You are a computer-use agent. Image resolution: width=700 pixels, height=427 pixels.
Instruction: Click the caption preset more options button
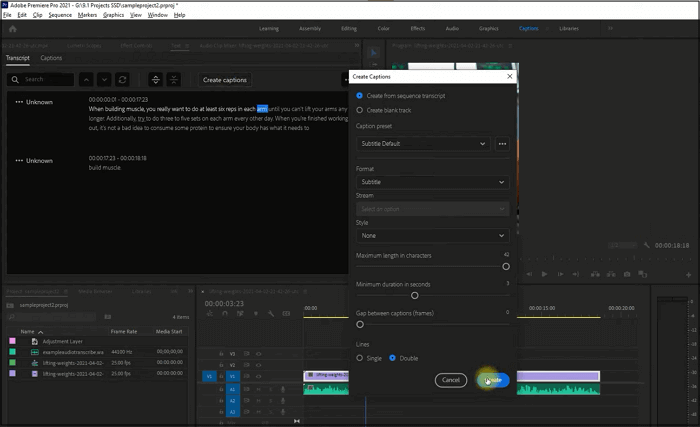[502, 144]
